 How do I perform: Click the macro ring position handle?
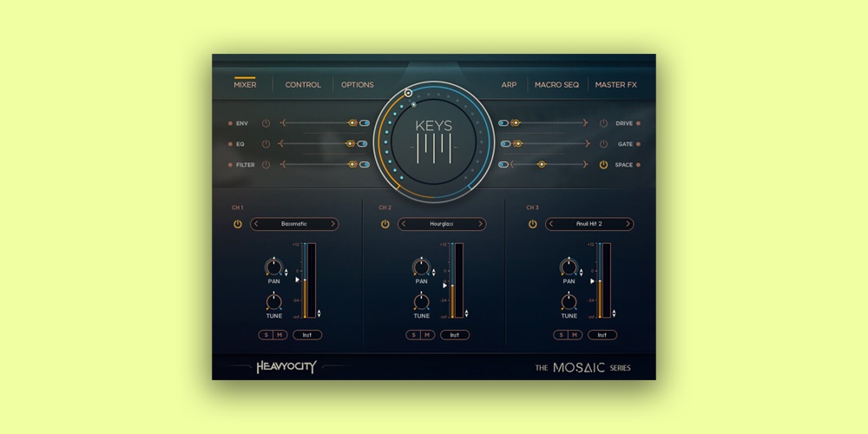coord(409,93)
